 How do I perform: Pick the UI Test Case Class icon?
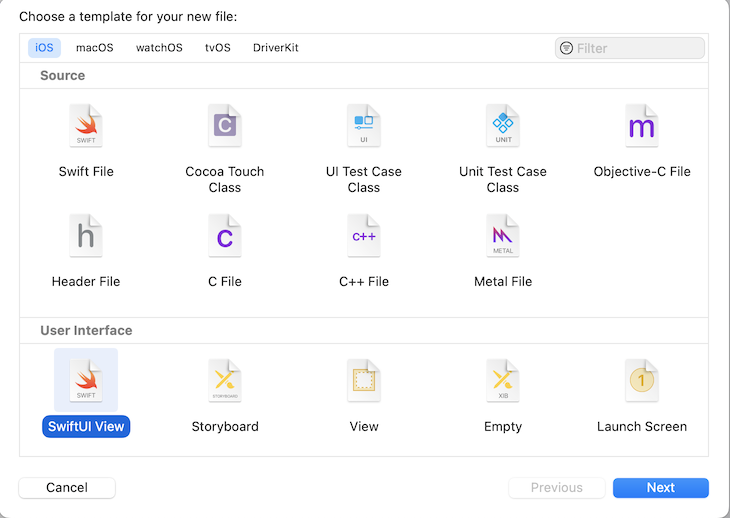click(364, 127)
